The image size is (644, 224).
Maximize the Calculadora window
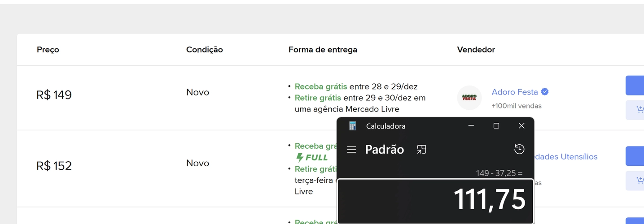coord(496,126)
